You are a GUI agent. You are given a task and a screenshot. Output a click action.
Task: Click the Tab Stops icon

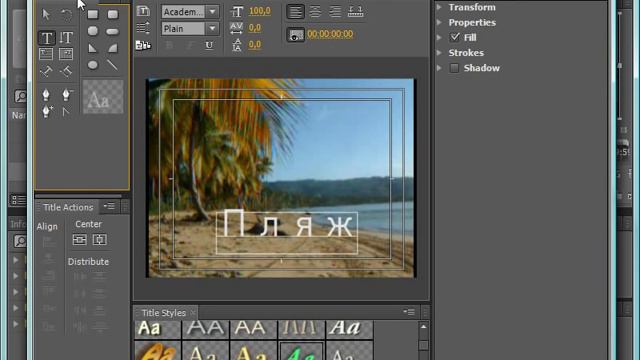click(x=356, y=11)
